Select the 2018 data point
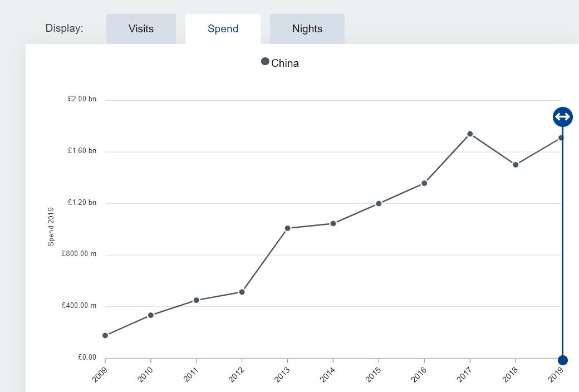The height and width of the screenshot is (392, 579). [x=516, y=165]
